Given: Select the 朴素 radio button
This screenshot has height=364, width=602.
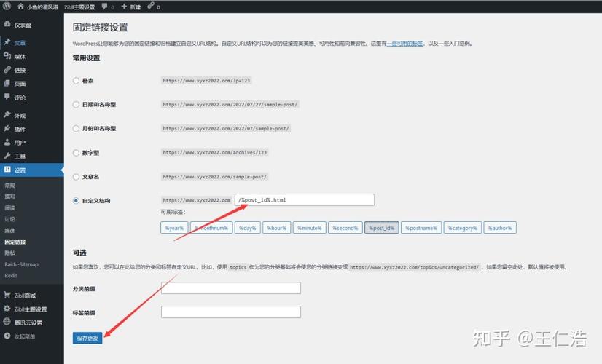Looking at the screenshot, I should pyautogui.click(x=76, y=81).
